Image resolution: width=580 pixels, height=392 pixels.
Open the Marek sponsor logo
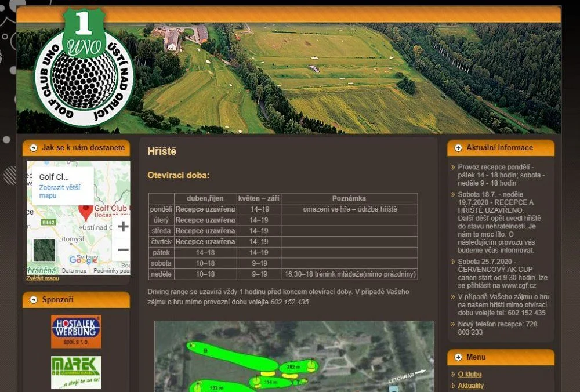coord(76,372)
